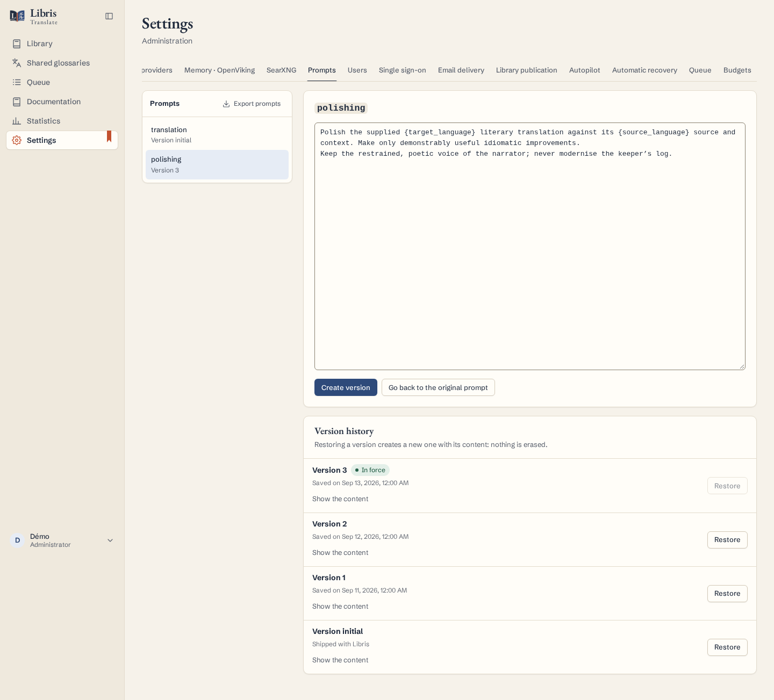
Task: Restore Version 1
Action: (727, 594)
